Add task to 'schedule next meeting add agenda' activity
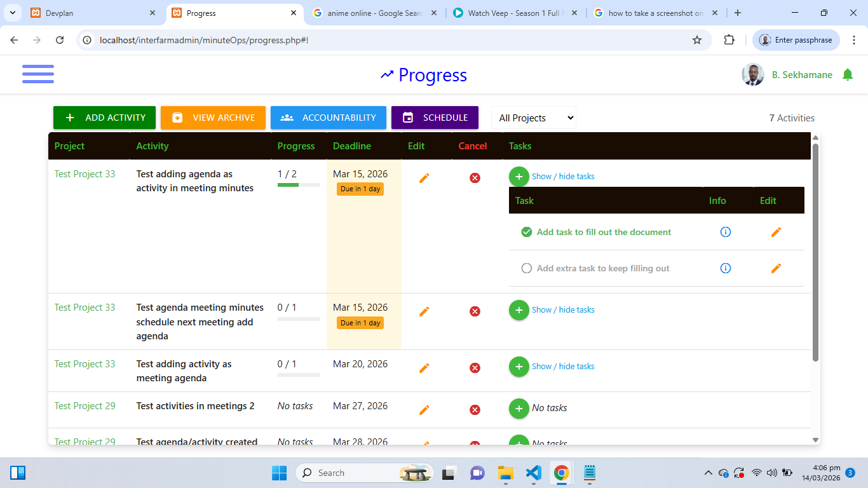 519,310
